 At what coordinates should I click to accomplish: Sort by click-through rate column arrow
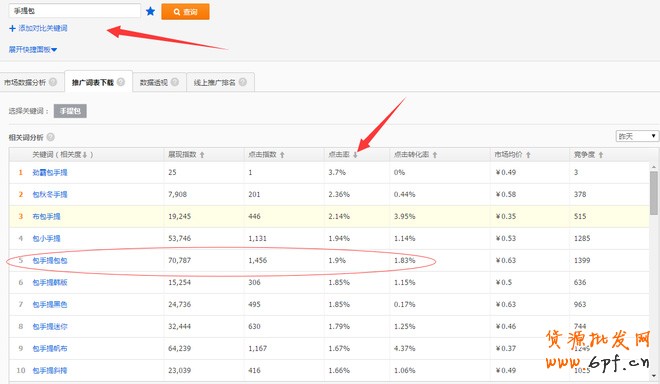click(x=355, y=155)
